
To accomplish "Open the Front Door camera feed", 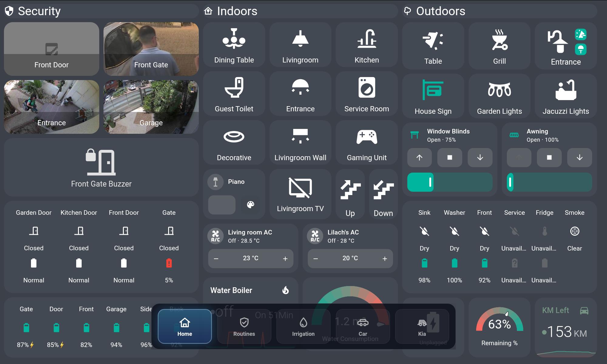I will tap(52, 49).
